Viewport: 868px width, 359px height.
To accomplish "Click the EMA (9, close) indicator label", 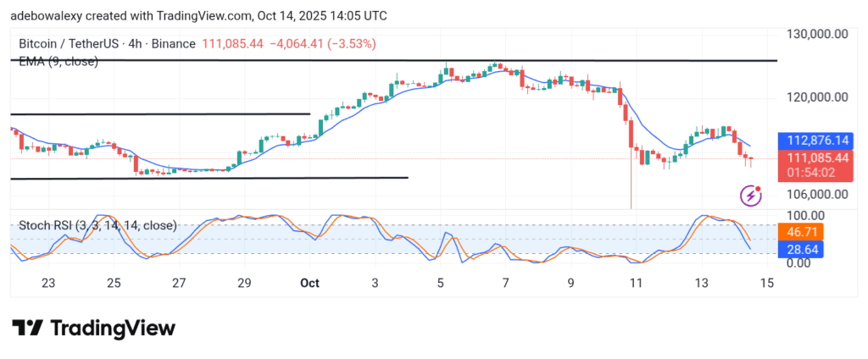I will (58, 62).
